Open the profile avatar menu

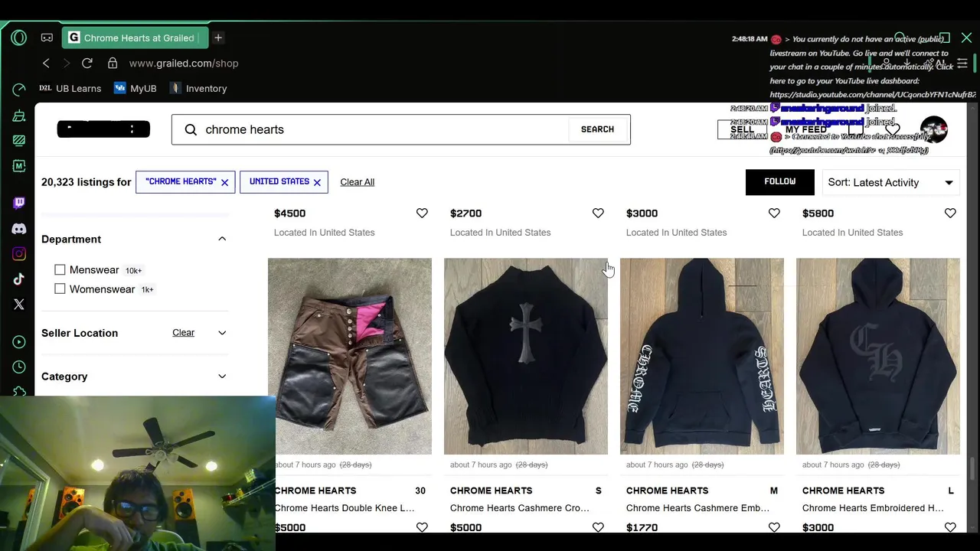[934, 129]
